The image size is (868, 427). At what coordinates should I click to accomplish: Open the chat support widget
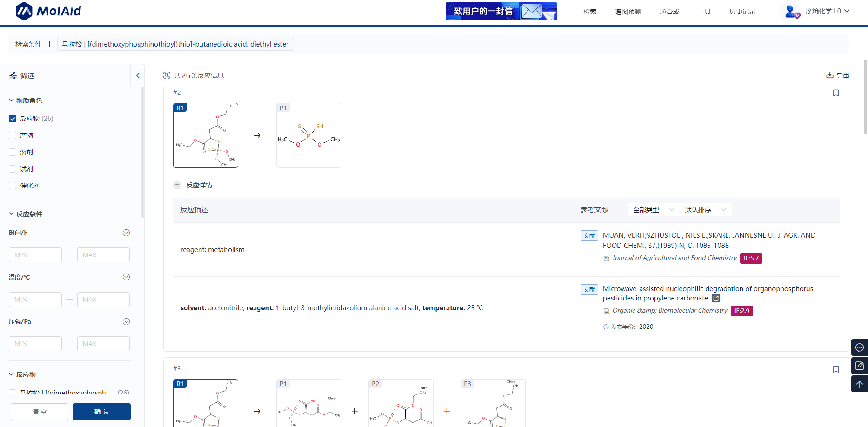coord(859,347)
